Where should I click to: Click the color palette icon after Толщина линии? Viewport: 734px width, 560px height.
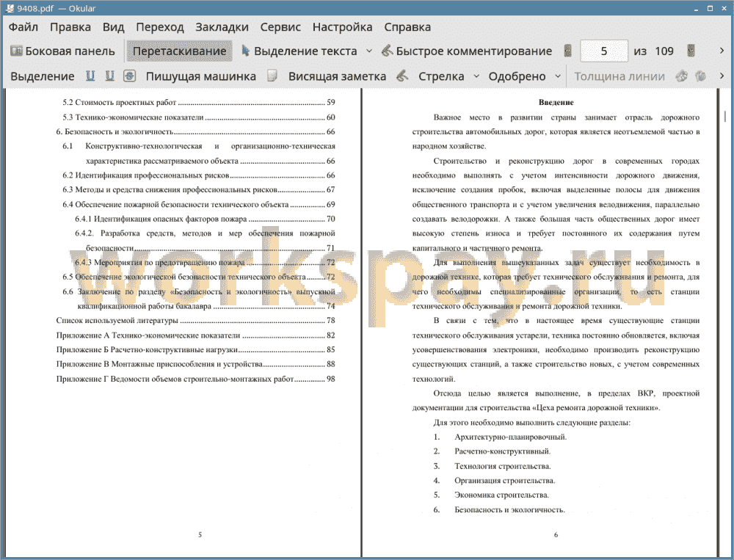(x=681, y=76)
